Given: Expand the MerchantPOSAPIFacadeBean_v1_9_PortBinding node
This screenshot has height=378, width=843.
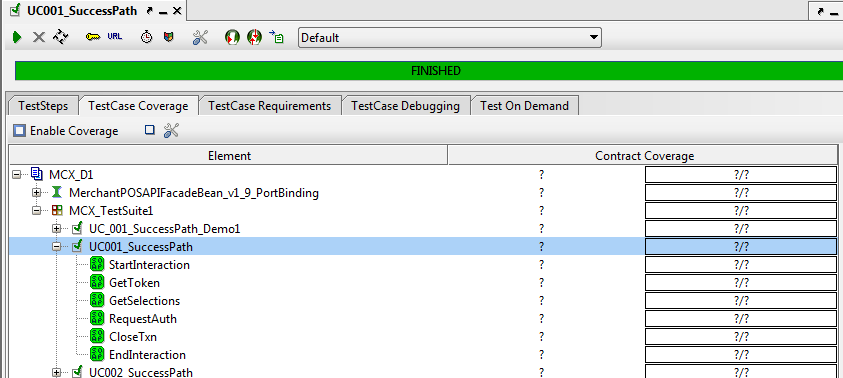Looking at the screenshot, I should (x=37, y=192).
